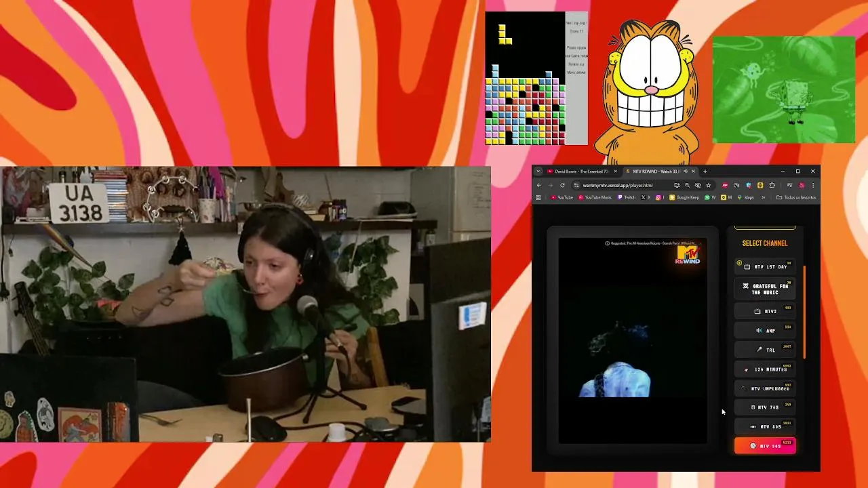Viewport: 868px width, 488px height.
Task: Select the MTV2 channel
Action: point(765,312)
